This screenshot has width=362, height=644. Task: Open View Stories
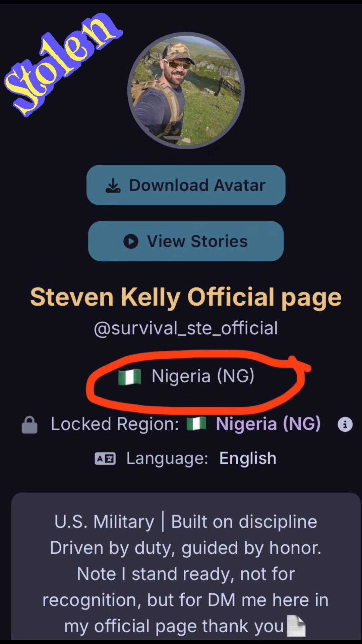[186, 241]
